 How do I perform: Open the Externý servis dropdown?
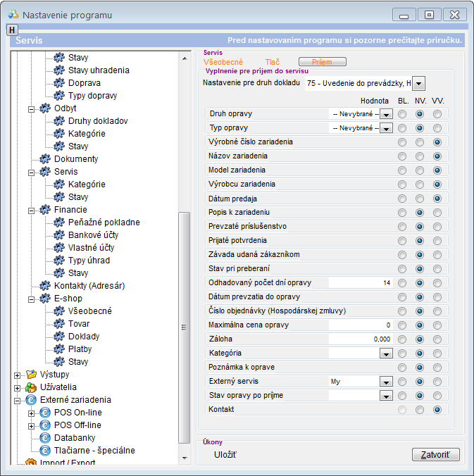click(385, 382)
